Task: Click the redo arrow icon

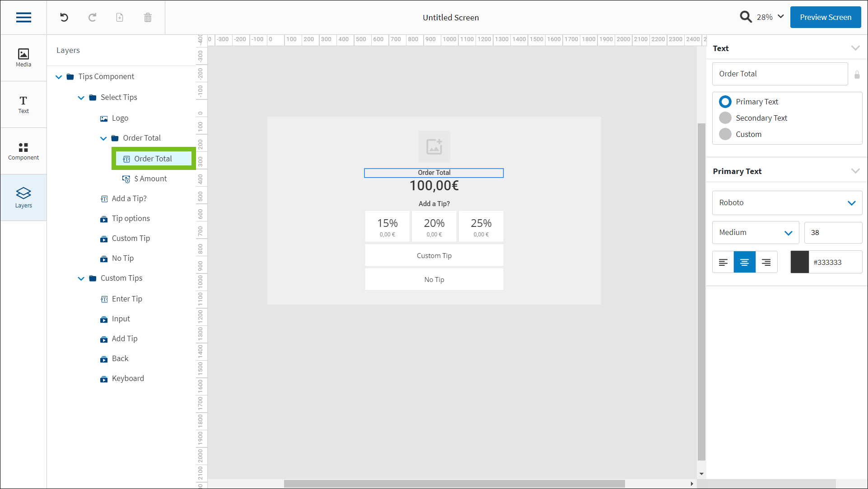Action: coord(92,18)
